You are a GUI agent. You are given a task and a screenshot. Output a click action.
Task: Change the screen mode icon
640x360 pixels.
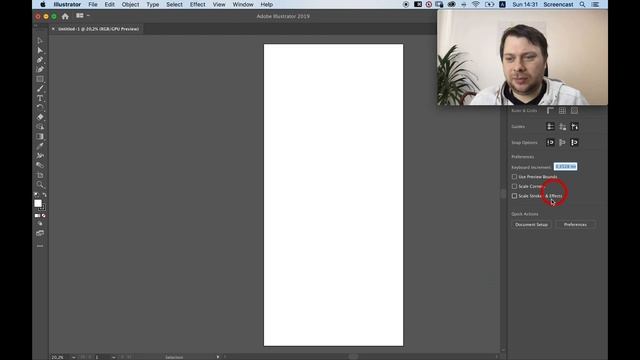[40, 233]
